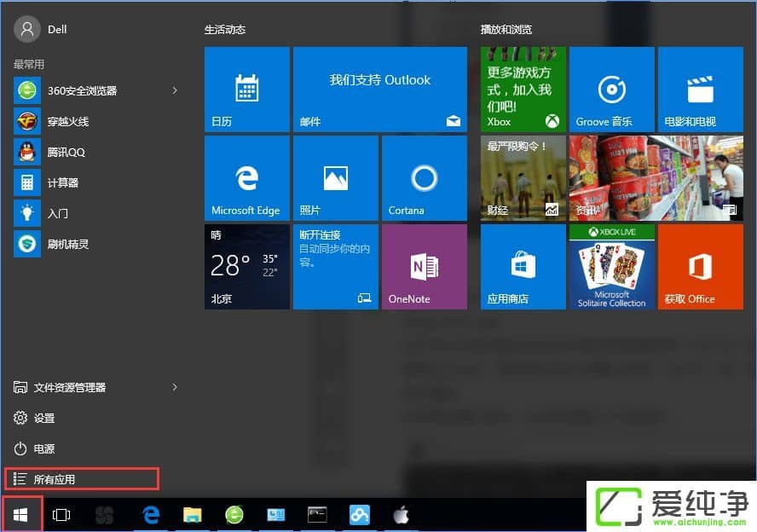Image resolution: width=757 pixels, height=532 pixels.
Task: Open Microsoft Solitaire Collection
Action: (x=611, y=266)
